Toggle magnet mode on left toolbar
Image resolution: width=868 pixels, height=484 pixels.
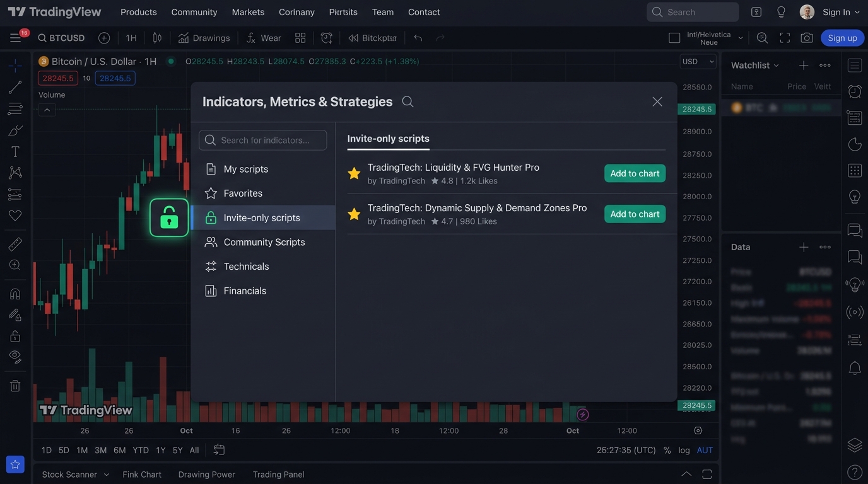15,294
